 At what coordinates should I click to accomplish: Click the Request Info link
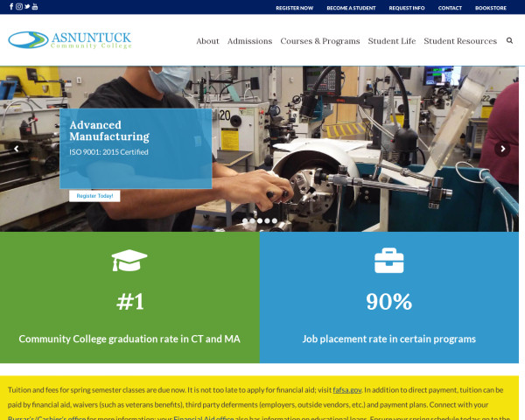(407, 8)
